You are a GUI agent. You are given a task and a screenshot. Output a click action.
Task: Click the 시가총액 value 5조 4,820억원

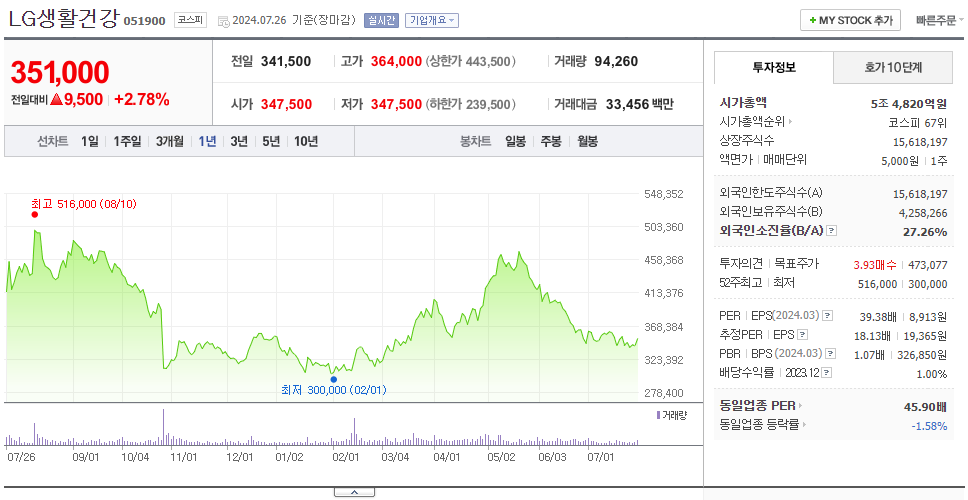click(909, 104)
